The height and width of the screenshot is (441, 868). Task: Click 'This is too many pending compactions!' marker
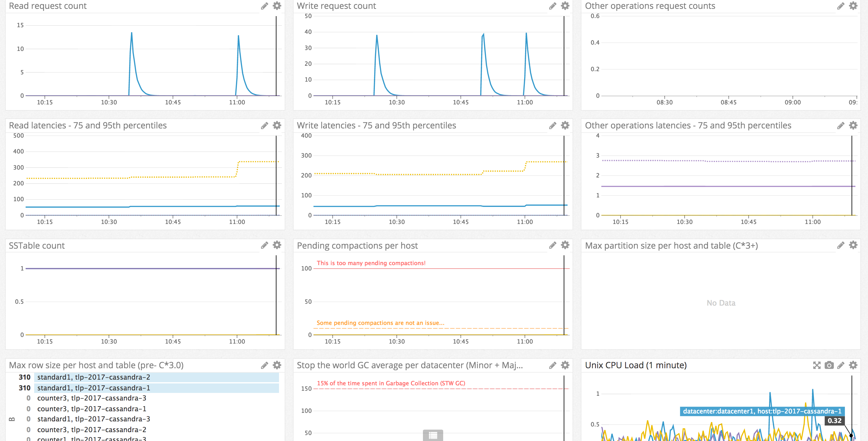(371, 263)
